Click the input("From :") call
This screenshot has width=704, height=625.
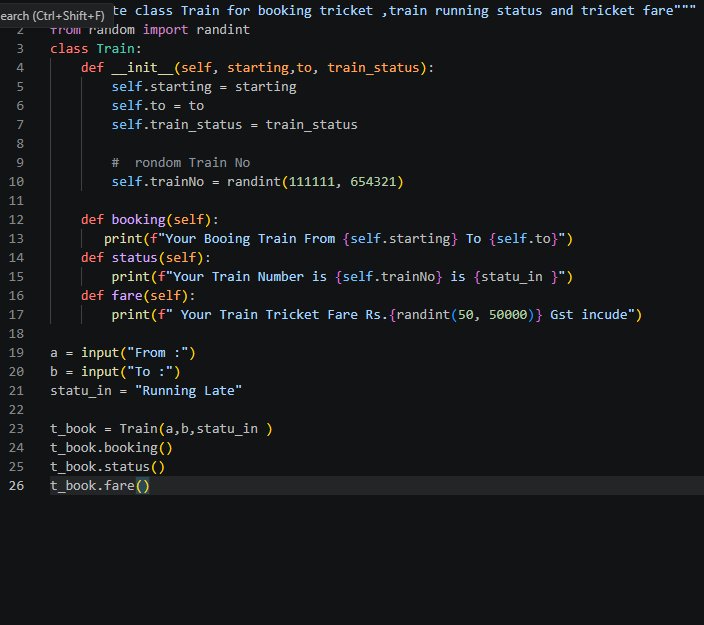pos(138,353)
